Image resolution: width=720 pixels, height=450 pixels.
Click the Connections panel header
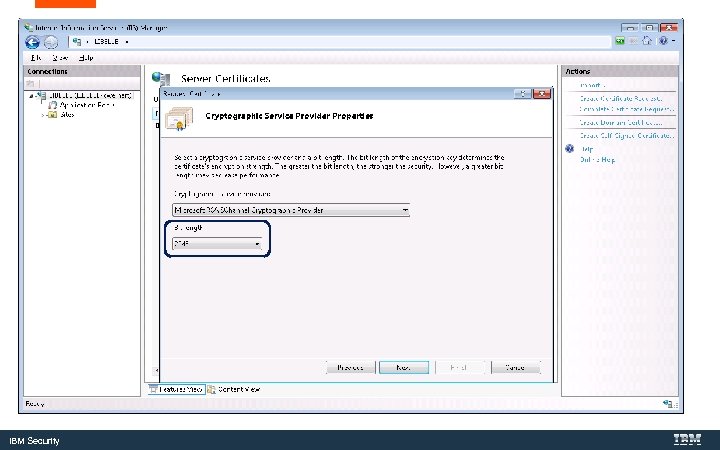pos(82,72)
